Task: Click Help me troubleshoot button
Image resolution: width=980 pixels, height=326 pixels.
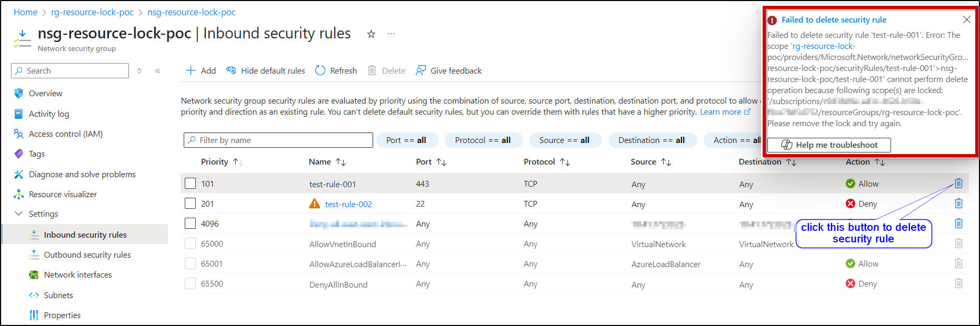Action: tap(829, 145)
